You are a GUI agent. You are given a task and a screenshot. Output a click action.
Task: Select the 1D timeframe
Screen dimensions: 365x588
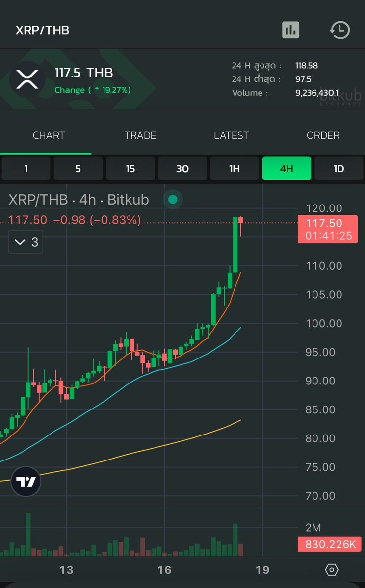[339, 168]
